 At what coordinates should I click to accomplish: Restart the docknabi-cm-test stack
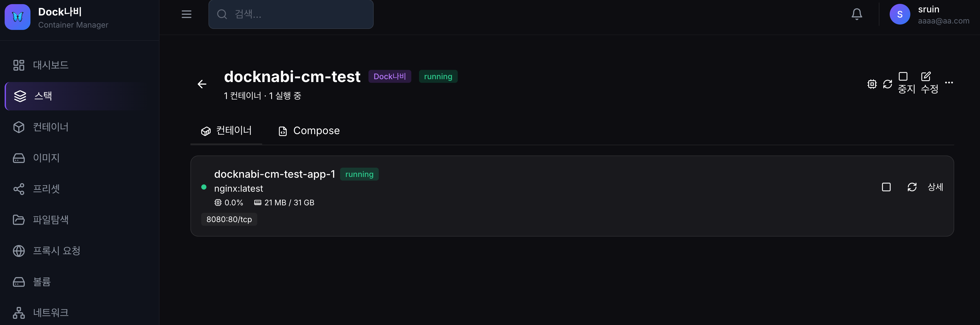pyautogui.click(x=887, y=84)
